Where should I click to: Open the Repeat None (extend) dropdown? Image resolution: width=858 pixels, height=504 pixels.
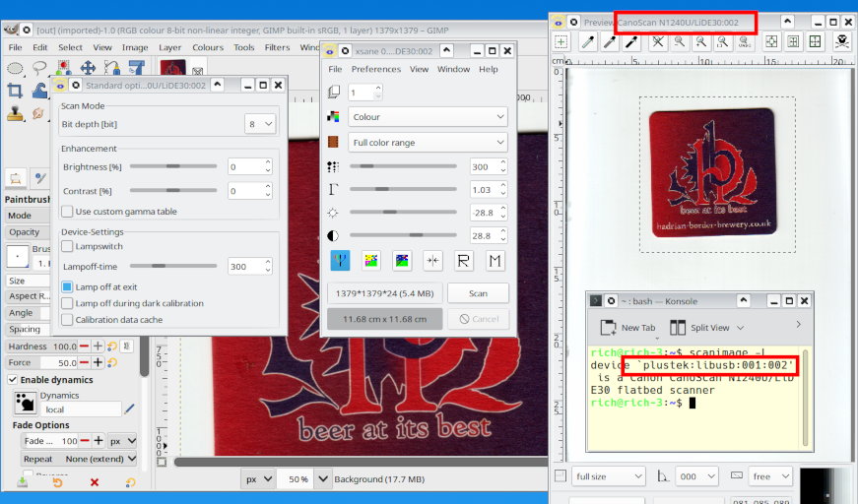tap(79, 459)
